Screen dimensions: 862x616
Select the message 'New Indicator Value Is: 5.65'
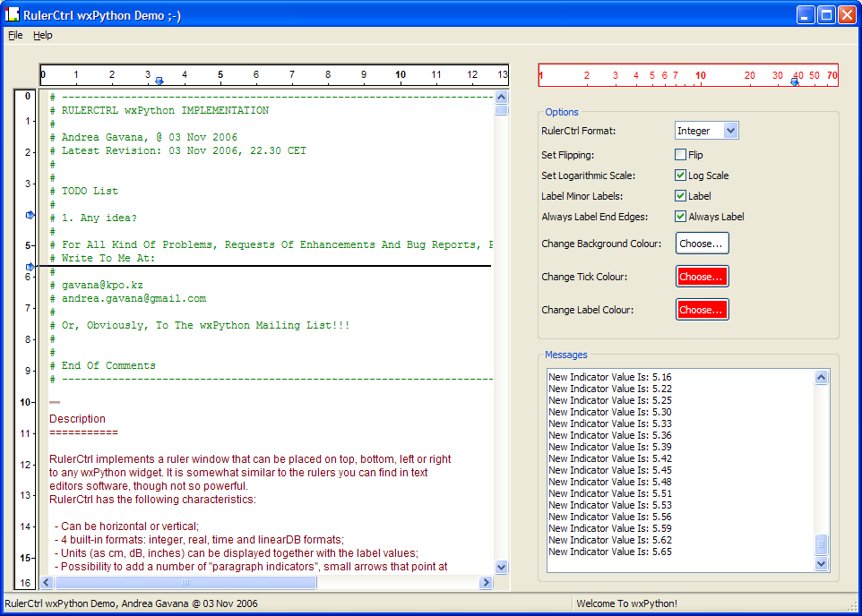coord(610,552)
